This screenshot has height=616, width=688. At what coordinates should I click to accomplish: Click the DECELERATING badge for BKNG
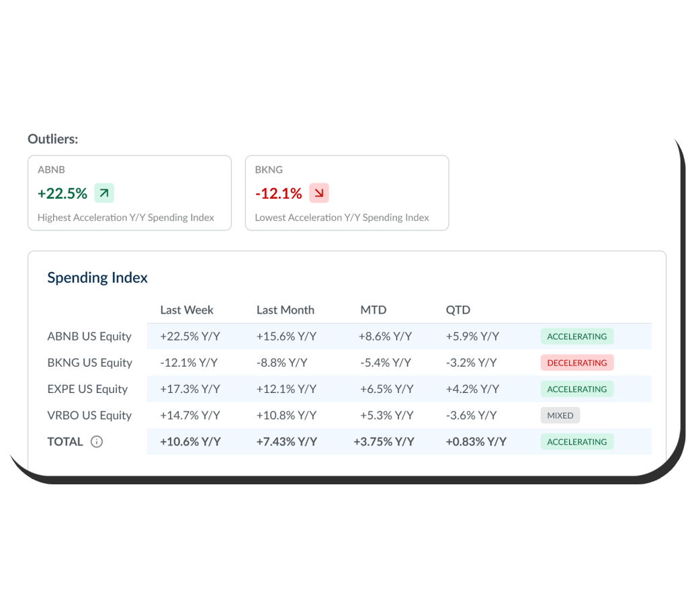[x=577, y=363]
